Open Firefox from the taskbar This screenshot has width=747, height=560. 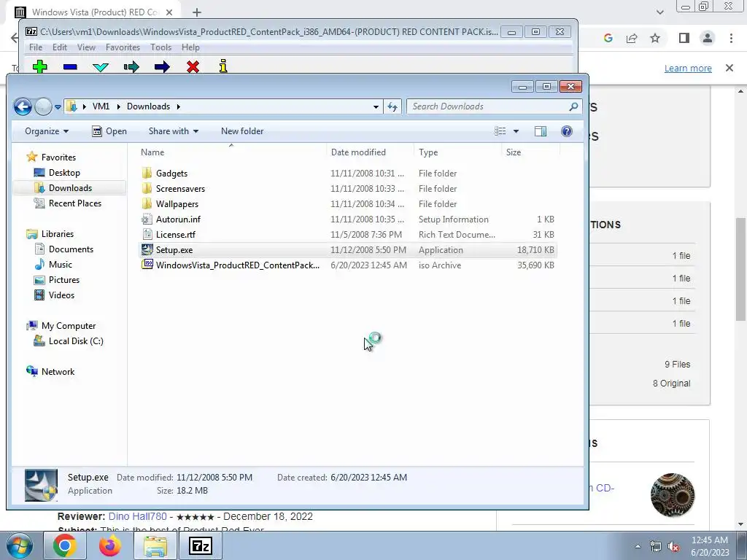[109, 545]
